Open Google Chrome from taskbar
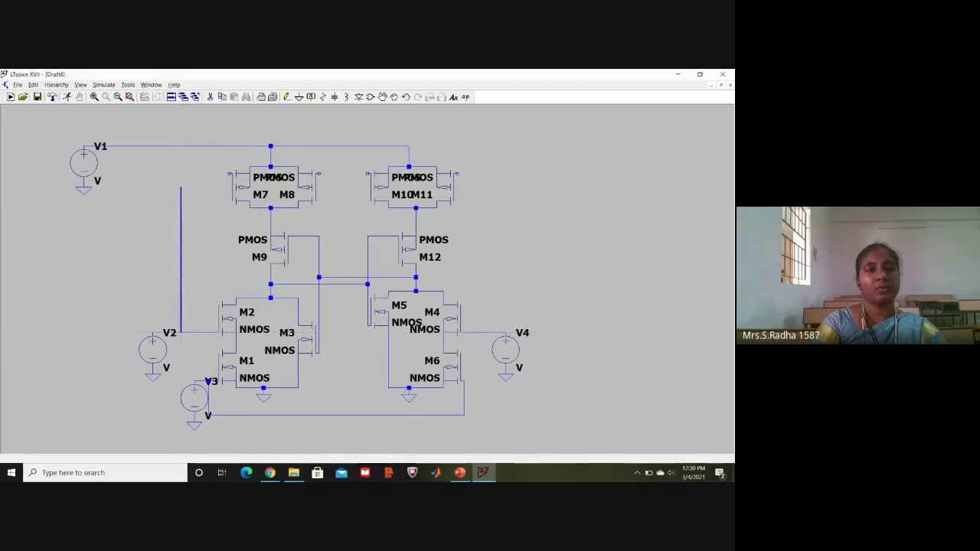Viewport: 980px width, 551px height. (x=270, y=473)
